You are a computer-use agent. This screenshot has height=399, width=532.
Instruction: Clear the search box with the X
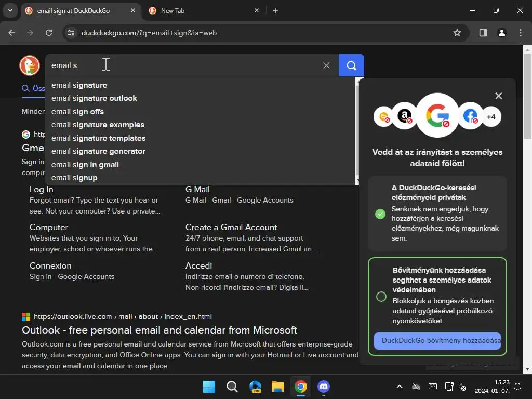(x=326, y=65)
